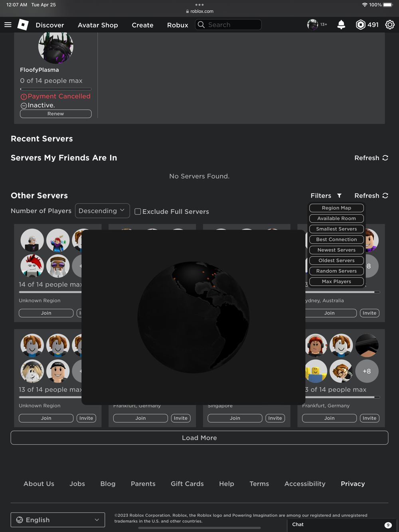The width and height of the screenshot is (399, 532).
Task: Open the Discover tab
Action: (50, 25)
